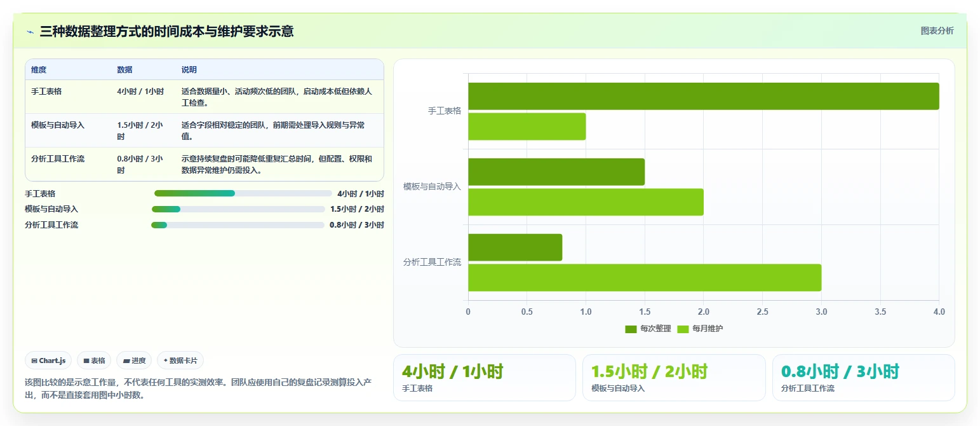Click the chart title 三种数据整理方式的时间成本与维护要求示意
980x426 pixels.
(x=166, y=31)
